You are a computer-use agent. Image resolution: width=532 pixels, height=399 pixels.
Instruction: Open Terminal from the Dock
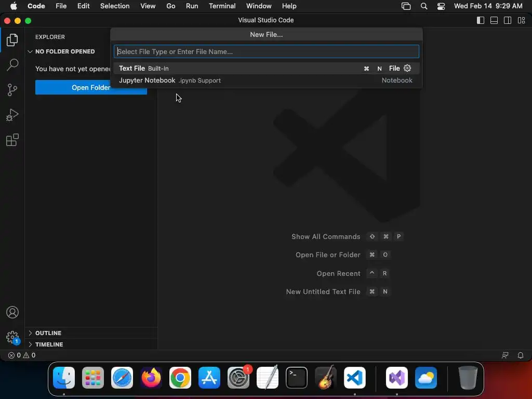(297, 378)
